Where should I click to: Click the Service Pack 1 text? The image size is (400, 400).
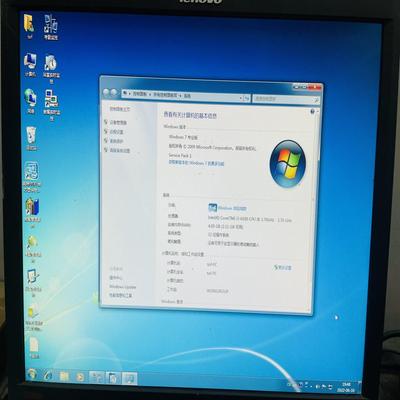180,156
